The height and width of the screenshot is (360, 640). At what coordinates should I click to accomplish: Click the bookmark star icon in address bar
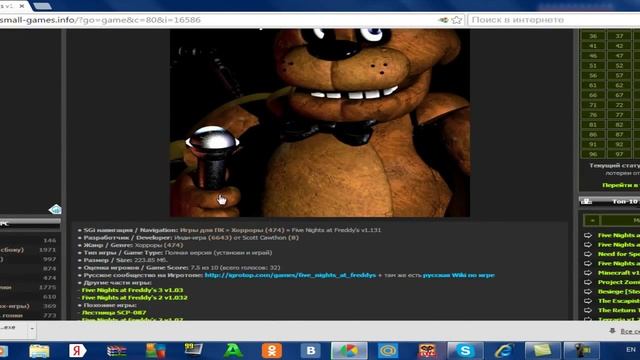(457, 20)
